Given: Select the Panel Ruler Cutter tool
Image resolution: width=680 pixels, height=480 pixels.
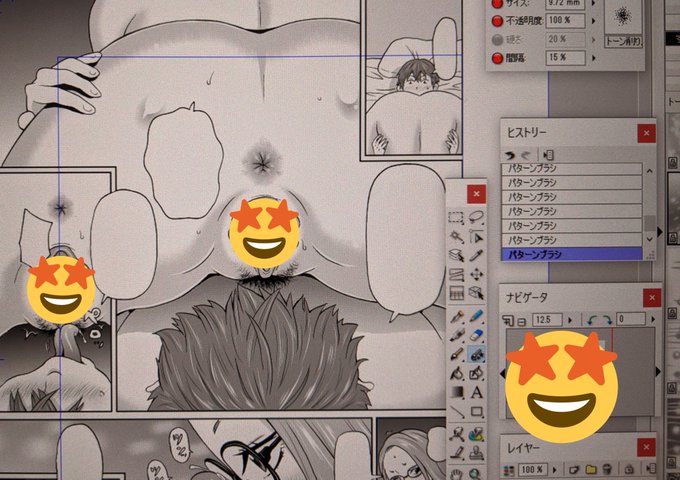Looking at the screenshot, I should click(457, 294).
